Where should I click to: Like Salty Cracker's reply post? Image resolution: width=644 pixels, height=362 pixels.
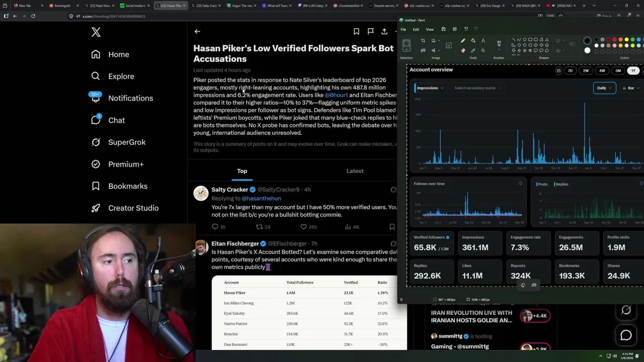tap(303, 227)
